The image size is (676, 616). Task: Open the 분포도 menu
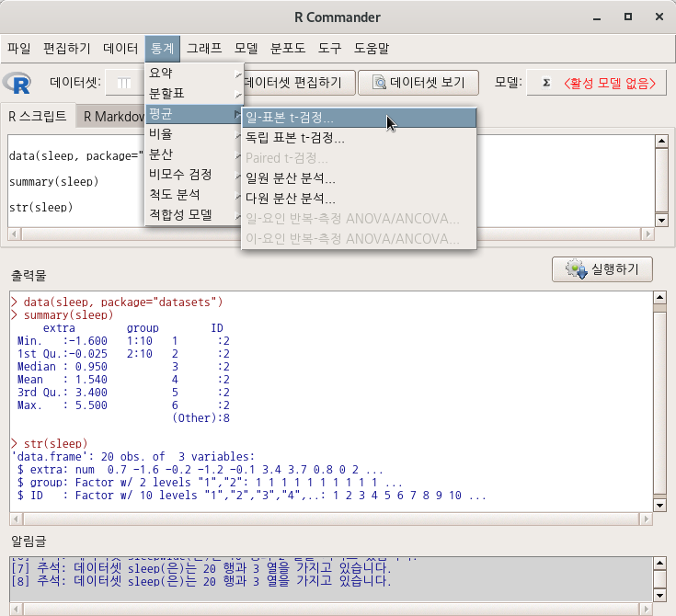[288, 48]
